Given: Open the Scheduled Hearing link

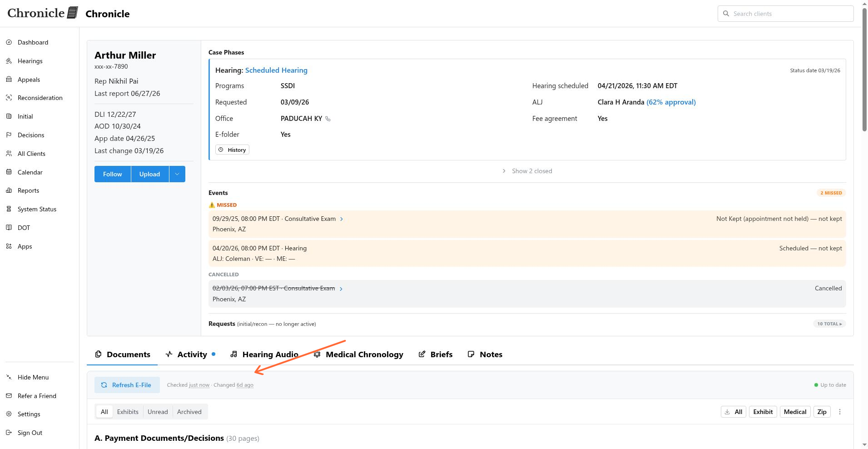Looking at the screenshot, I should (x=276, y=70).
